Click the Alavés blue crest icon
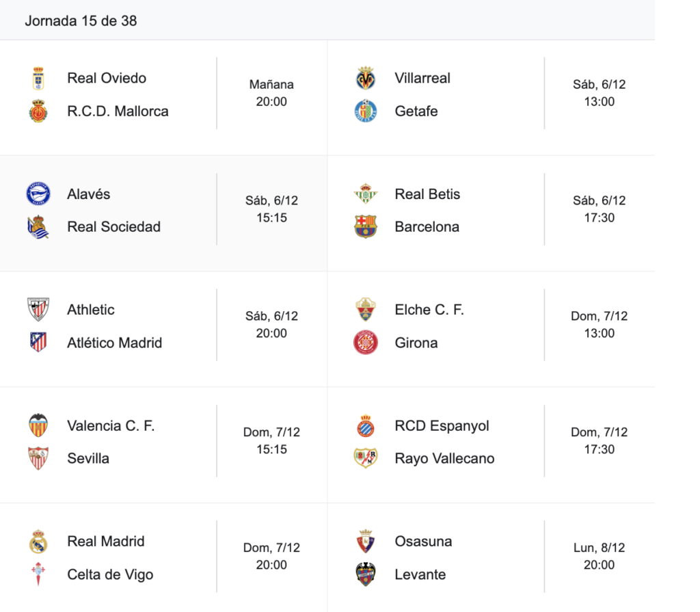Image resolution: width=700 pixels, height=612 pixels. [x=38, y=194]
